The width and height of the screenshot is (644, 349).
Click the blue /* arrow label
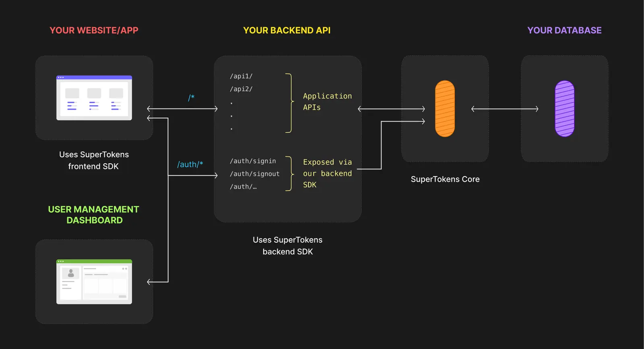click(x=191, y=98)
